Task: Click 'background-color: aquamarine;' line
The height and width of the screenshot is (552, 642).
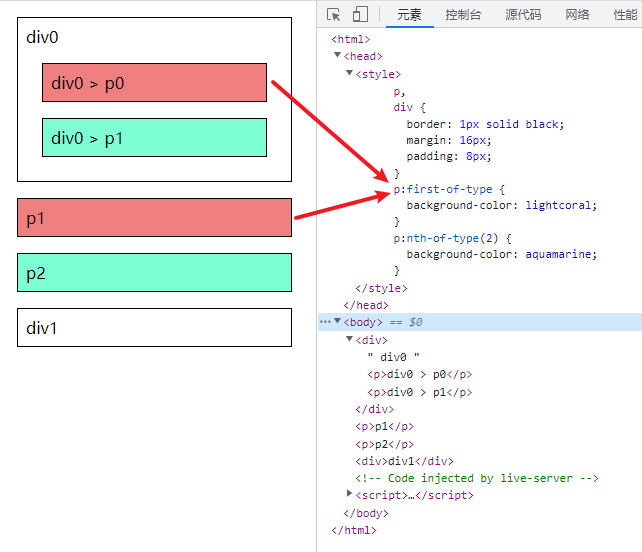Action: click(502, 254)
